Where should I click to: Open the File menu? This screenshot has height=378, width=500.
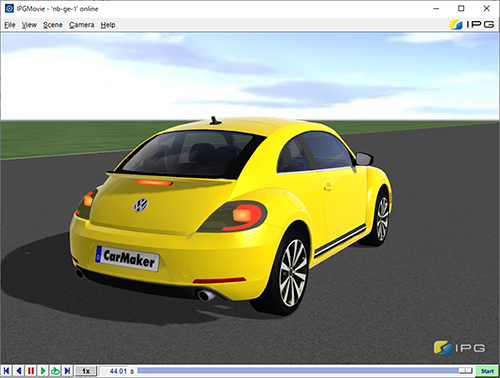[10, 25]
